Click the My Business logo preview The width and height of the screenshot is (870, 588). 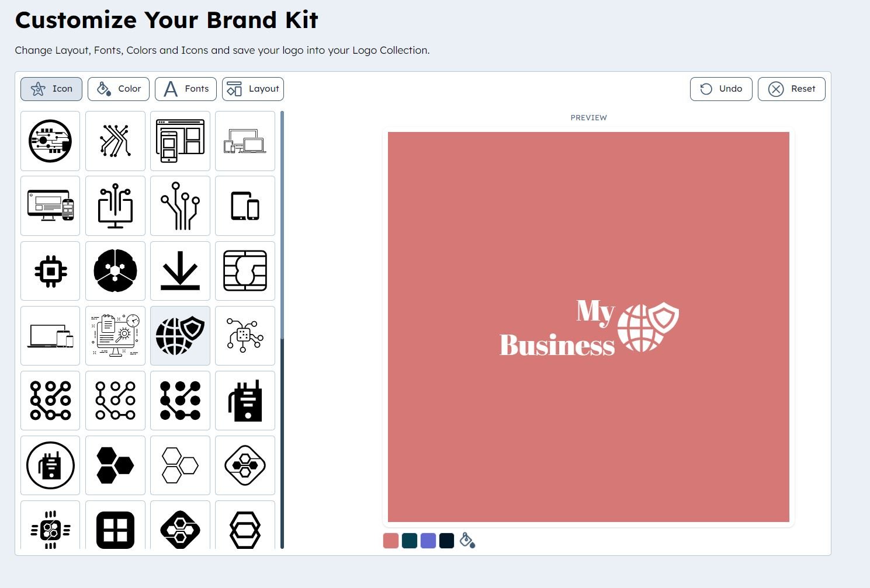click(x=588, y=327)
